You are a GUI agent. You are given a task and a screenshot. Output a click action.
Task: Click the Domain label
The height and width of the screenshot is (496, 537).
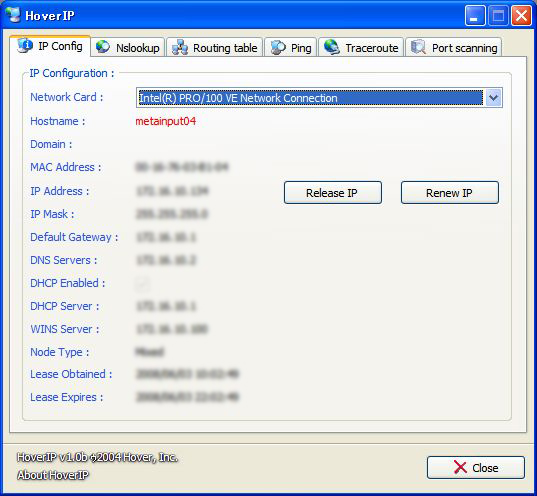point(51,144)
